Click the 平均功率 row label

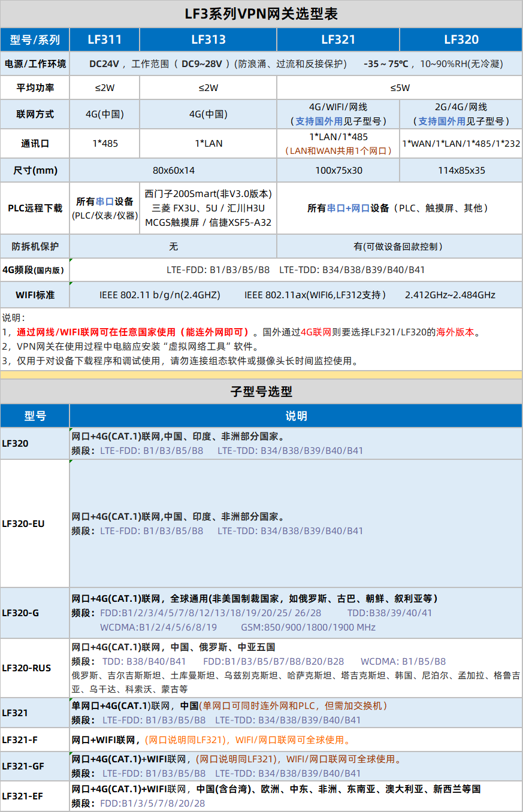35,87
